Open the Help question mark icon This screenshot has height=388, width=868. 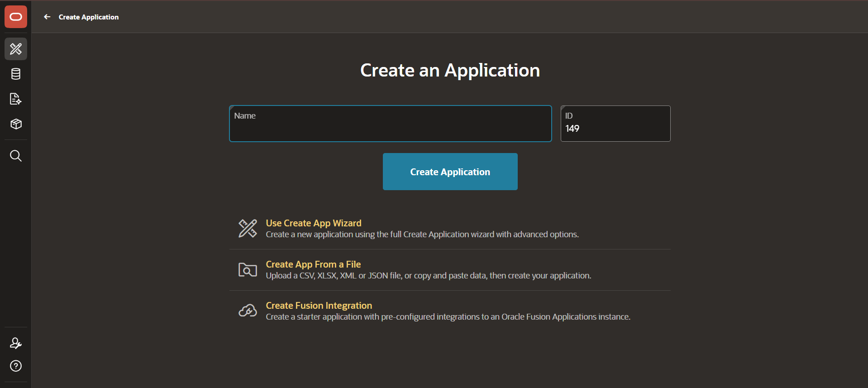click(16, 366)
